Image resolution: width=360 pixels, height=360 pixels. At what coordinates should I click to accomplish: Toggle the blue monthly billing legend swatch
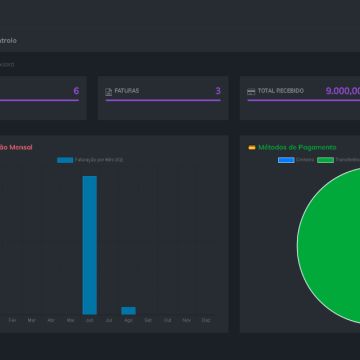65,160
